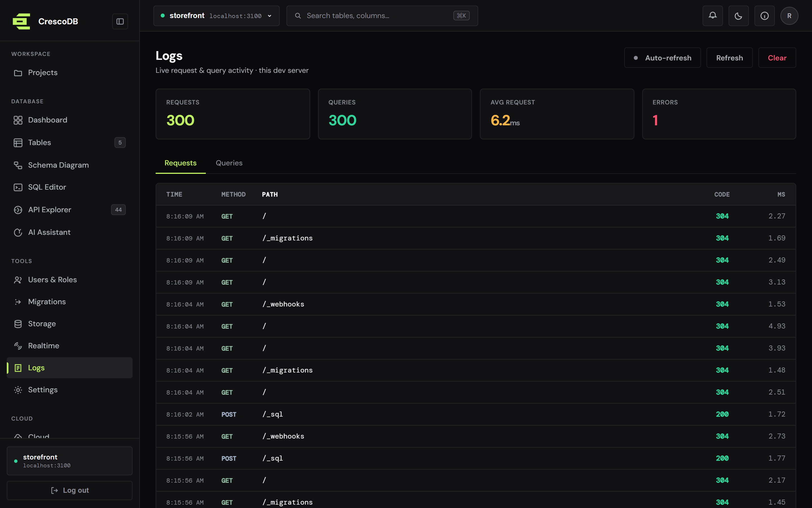Click the Log out button
The width and height of the screenshot is (812, 508).
[69, 490]
